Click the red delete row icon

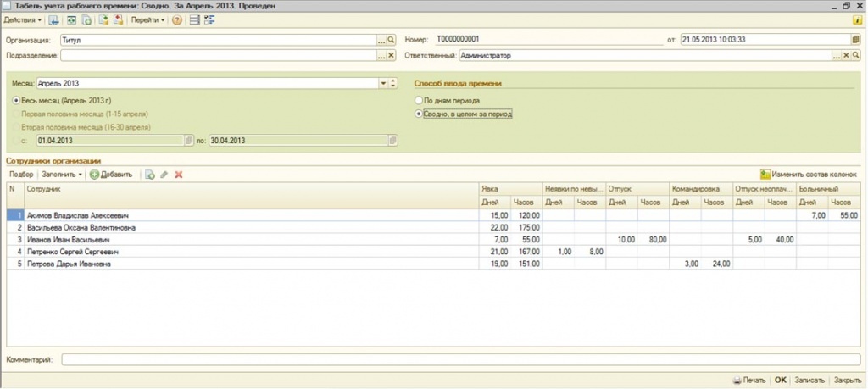[179, 175]
